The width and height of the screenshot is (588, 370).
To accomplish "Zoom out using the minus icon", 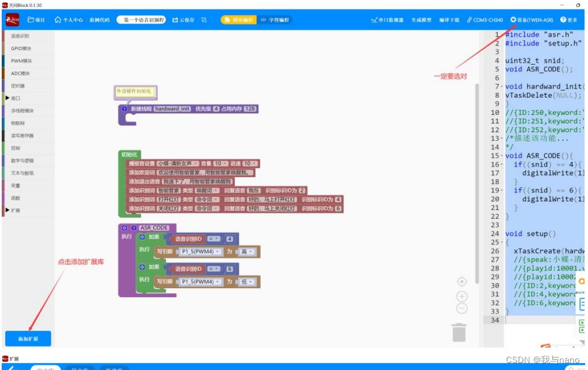I will tap(461, 309).
